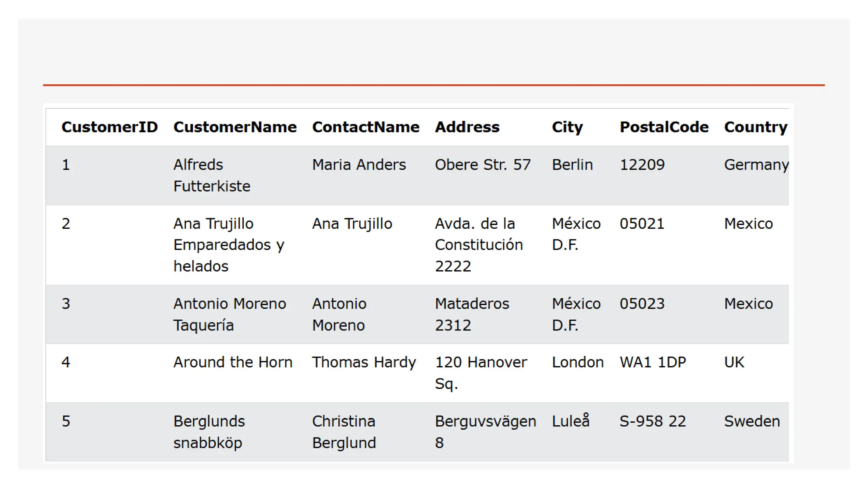Select the City column header
The width and height of the screenshot is (868, 488).
tap(567, 127)
